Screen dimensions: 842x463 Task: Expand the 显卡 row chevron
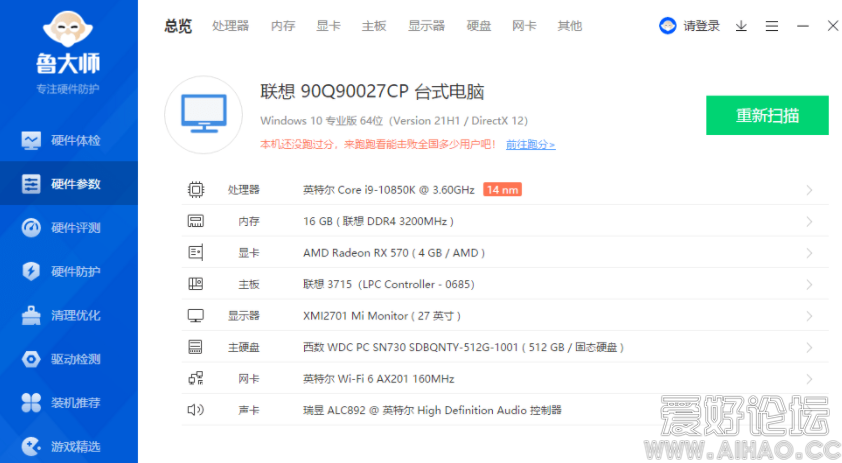(x=809, y=253)
